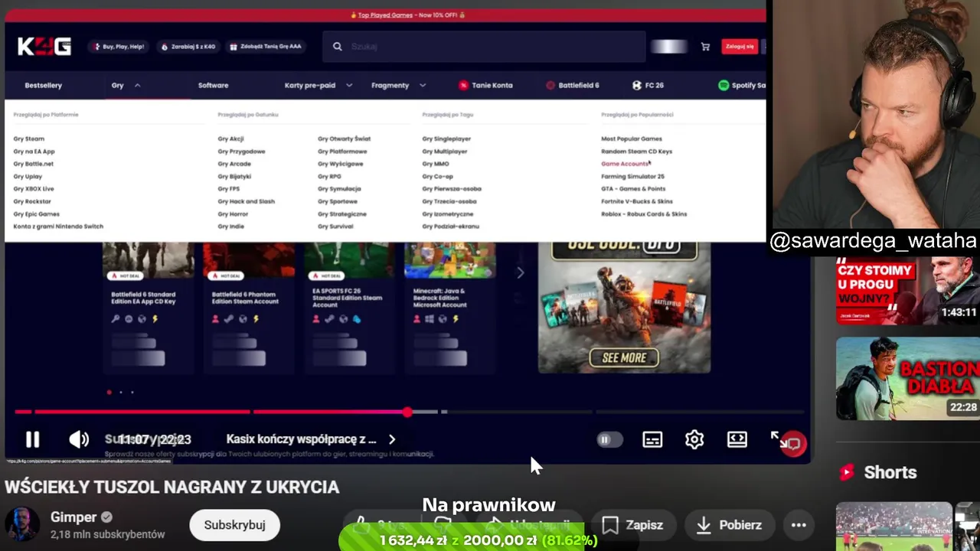The image size is (980, 551).
Task: Open the Gry Horror genre link
Action: pyautogui.click(x=233, y=214)
